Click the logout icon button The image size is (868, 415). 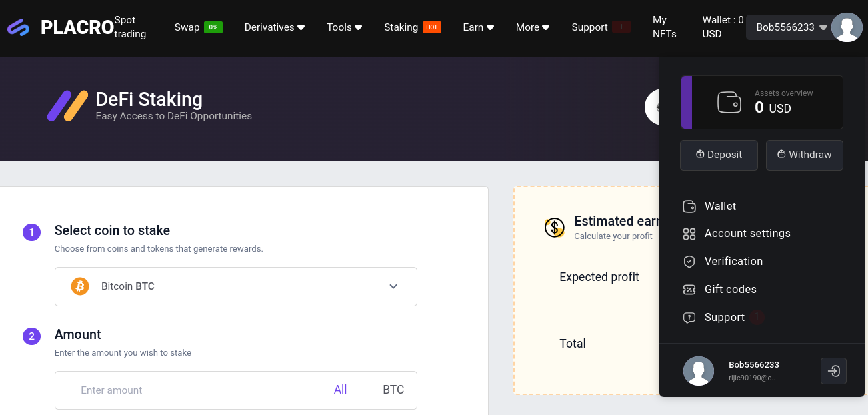click(833, 371)
